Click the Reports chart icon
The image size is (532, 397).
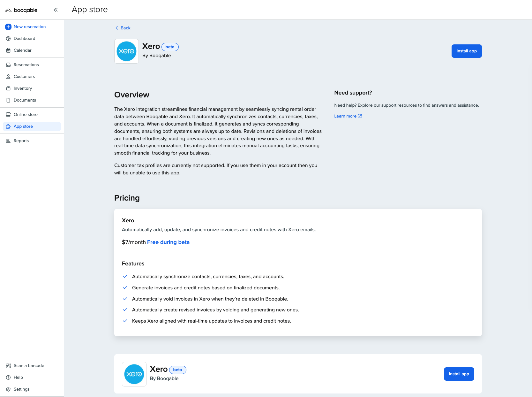pos(8,141)
